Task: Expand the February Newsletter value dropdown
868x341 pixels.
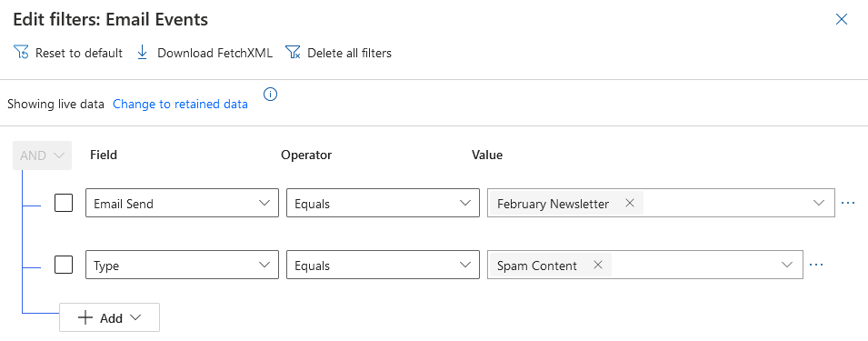Action: click(x=819, y=203)
